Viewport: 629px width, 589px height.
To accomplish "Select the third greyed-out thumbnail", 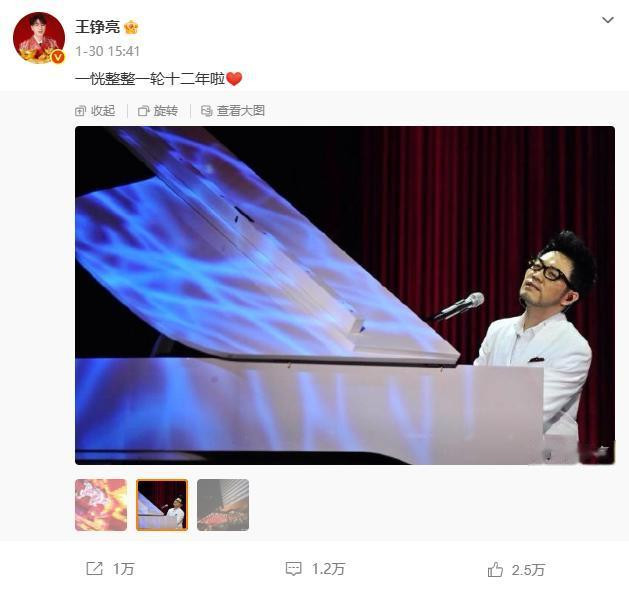I will tap(223, 505).
